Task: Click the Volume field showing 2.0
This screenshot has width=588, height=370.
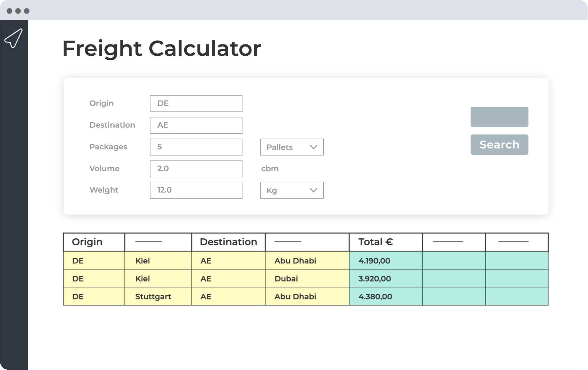Action: [196, 169]
